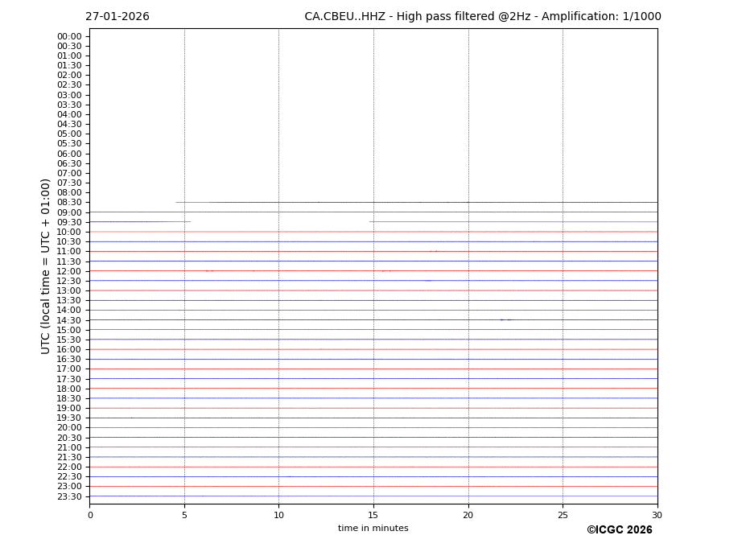Image resolution: width=746 pixels, height=560 pixels.
Task: Select the 23:30 time row label
Action: 69,496
